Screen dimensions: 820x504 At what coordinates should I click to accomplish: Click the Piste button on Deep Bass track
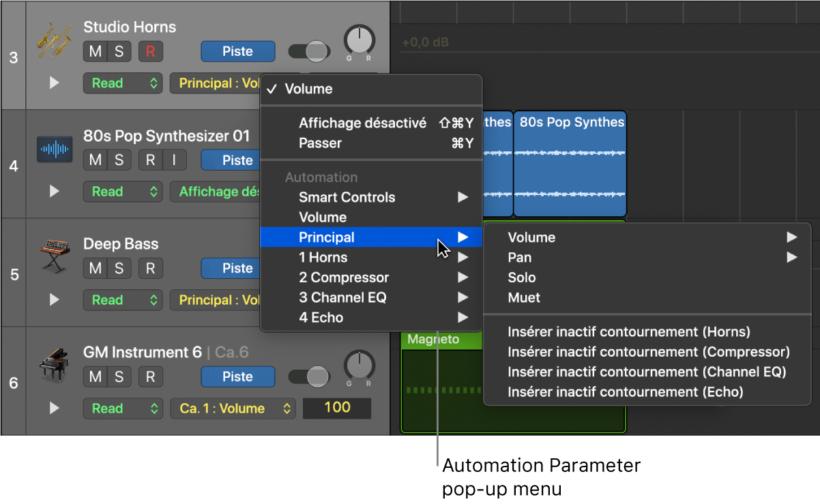coord(237,268)
